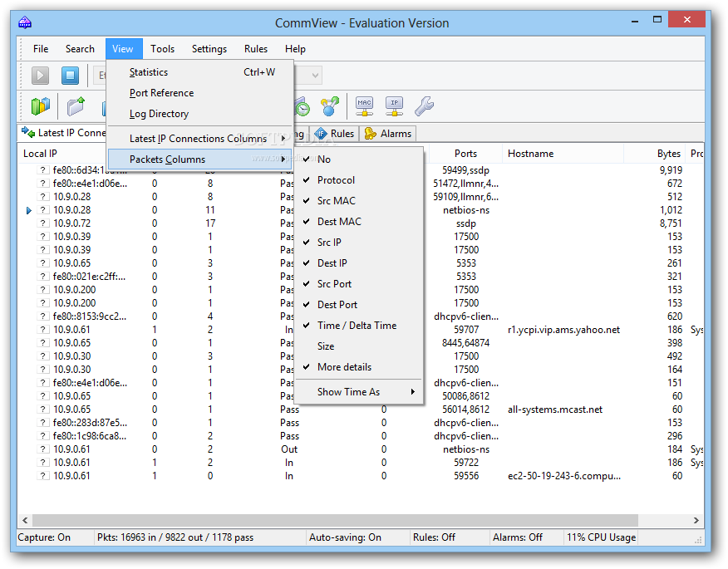Open the MAC aliases toolbar icon
This screenshot has height=569, width=728.
pos(365,106)
